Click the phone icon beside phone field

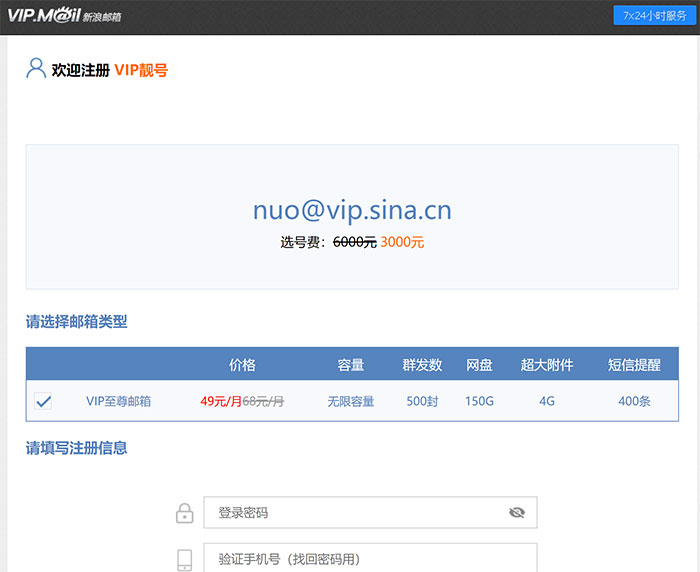click(x=184, y=560)
